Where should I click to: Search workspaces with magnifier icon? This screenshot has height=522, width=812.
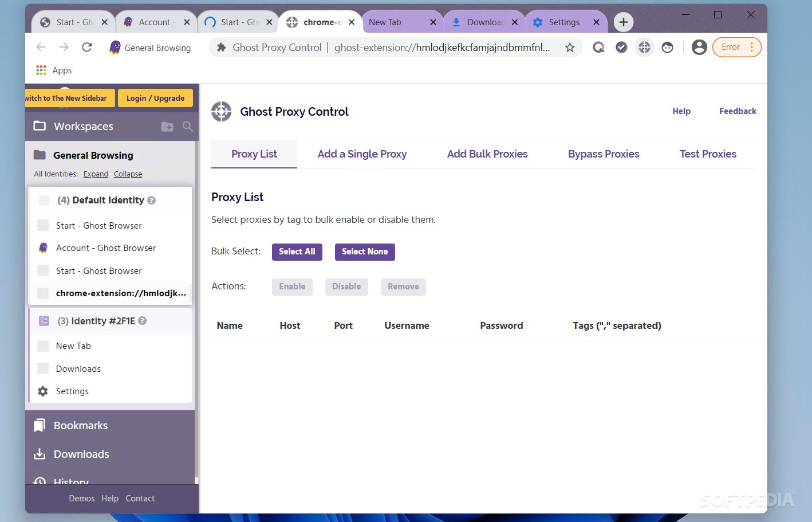[x=188, y=127]
